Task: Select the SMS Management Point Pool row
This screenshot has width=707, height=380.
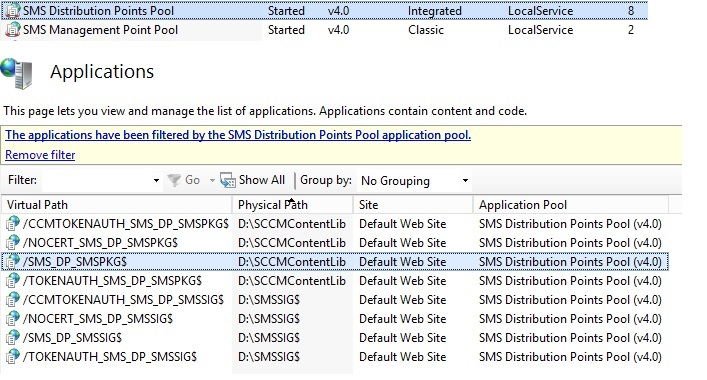Action: click(x=325, y=30)
